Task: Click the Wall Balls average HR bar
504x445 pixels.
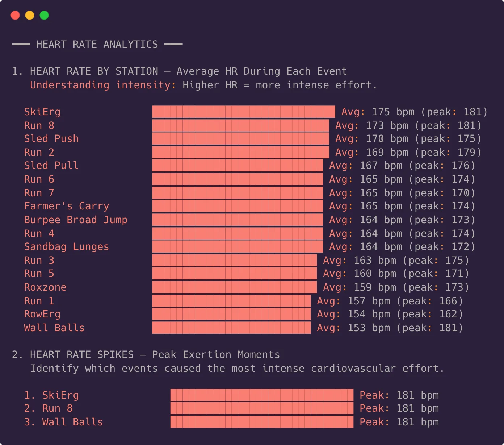Action: [x=231, y=328]
